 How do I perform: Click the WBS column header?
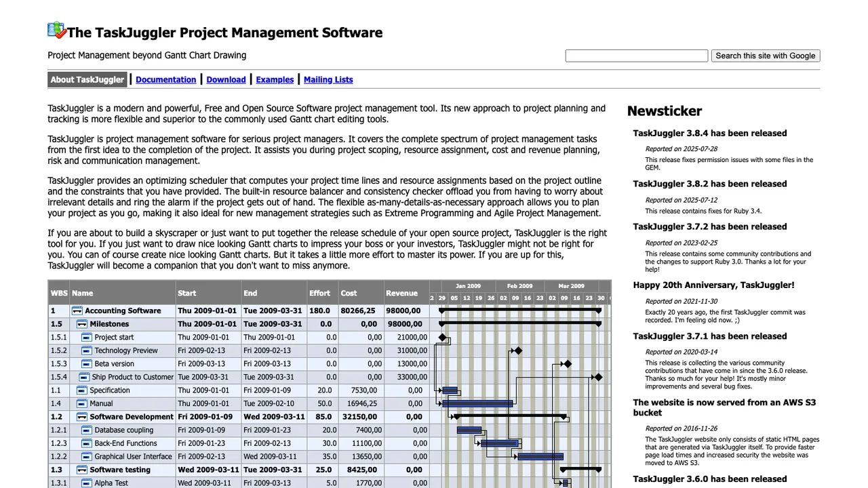tap(59, 293)
